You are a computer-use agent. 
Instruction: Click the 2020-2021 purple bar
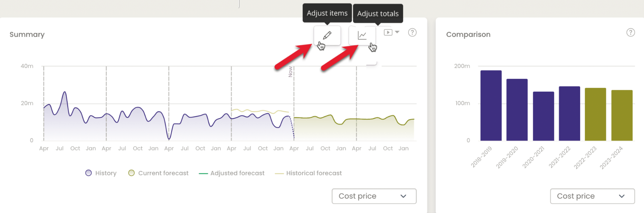[543, 116]
